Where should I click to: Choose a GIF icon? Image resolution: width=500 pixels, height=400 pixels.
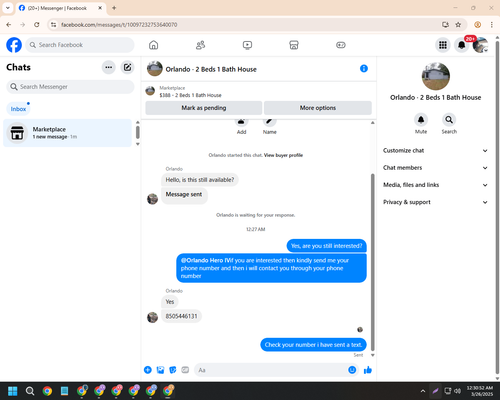click(x=185, y=370)
